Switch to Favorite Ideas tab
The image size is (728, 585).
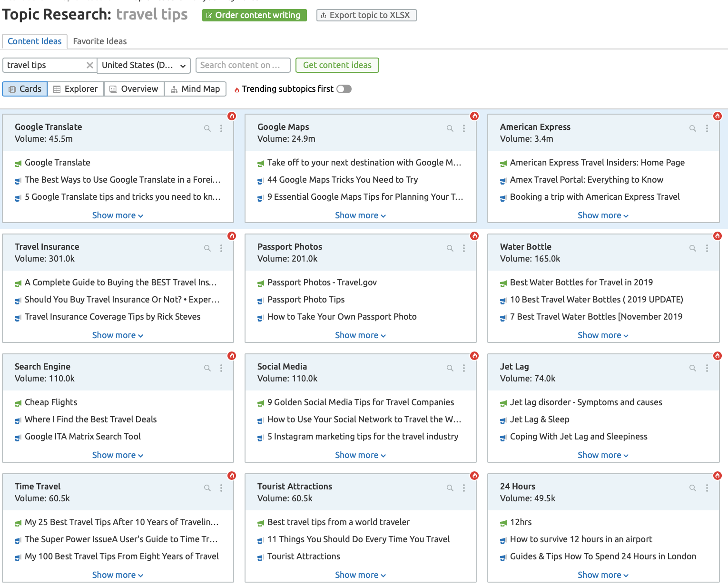point(100,41)
